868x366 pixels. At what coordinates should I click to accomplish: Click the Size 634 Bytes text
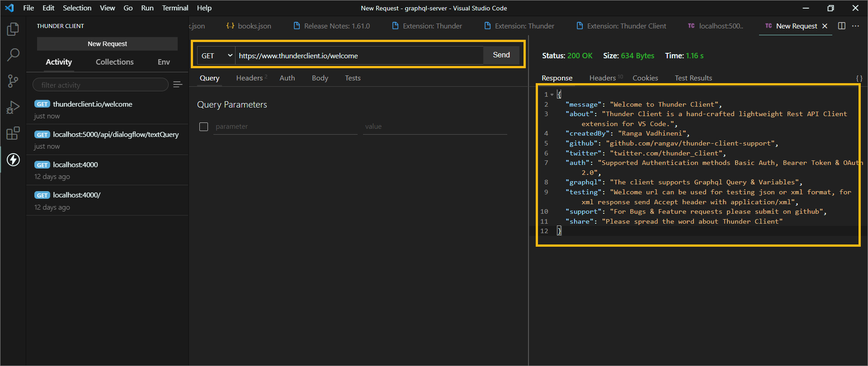pos(628,56)
